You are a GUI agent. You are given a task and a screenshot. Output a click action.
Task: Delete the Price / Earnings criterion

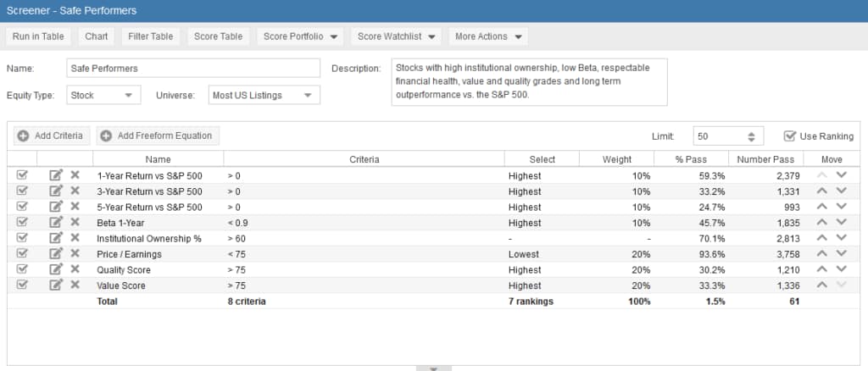(x=75, y=254)
